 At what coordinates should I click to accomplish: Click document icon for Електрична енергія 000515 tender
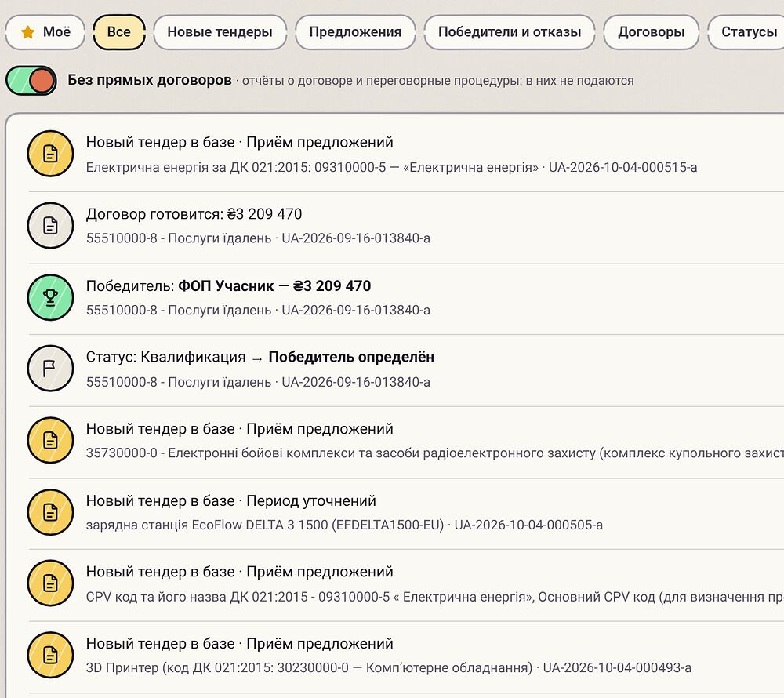click(x=50, y=154)
